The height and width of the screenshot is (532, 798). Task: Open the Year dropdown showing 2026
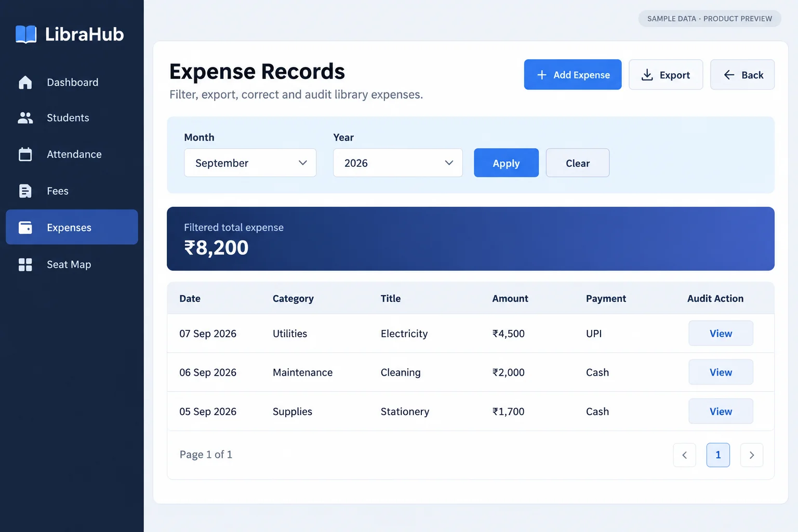[398, 163]
